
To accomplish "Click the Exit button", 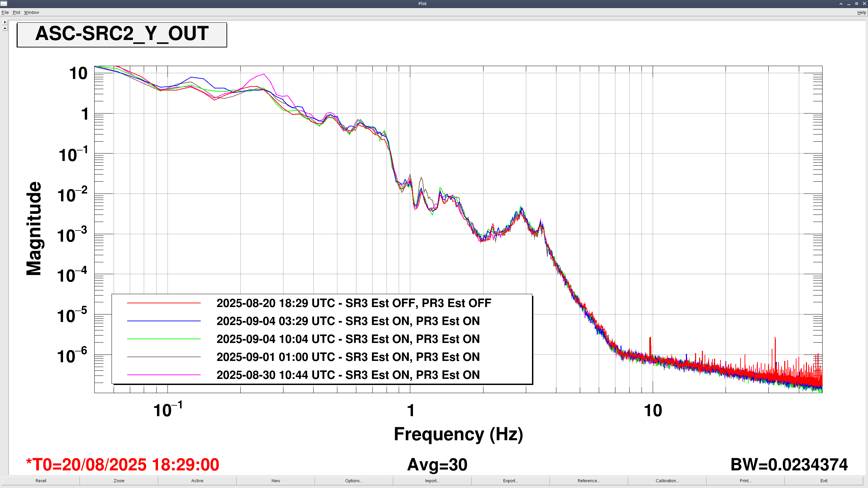I will (824, 481).
